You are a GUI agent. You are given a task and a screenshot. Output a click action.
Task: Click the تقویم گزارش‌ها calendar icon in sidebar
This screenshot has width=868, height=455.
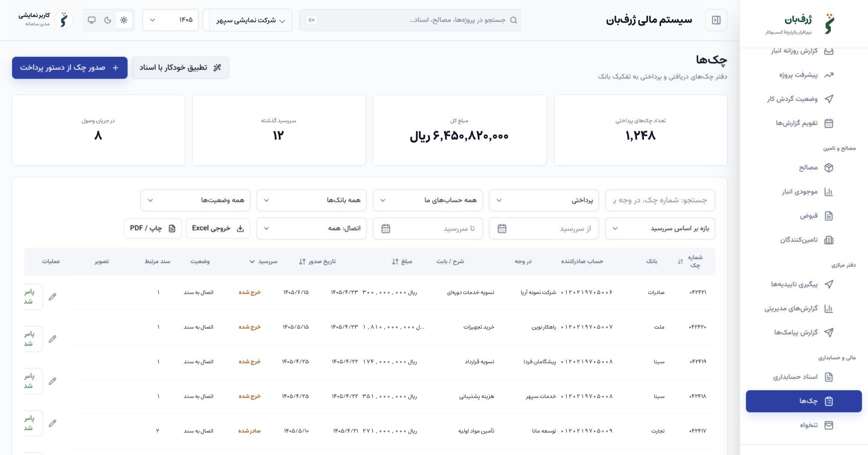coord(829,123)
